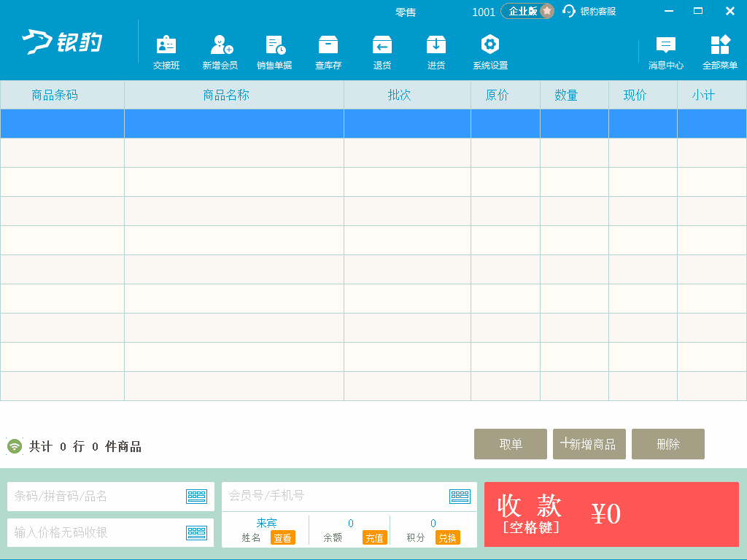Click the 银豹 logo
Viewport: 747px width, 560px height.
(63, 42)
